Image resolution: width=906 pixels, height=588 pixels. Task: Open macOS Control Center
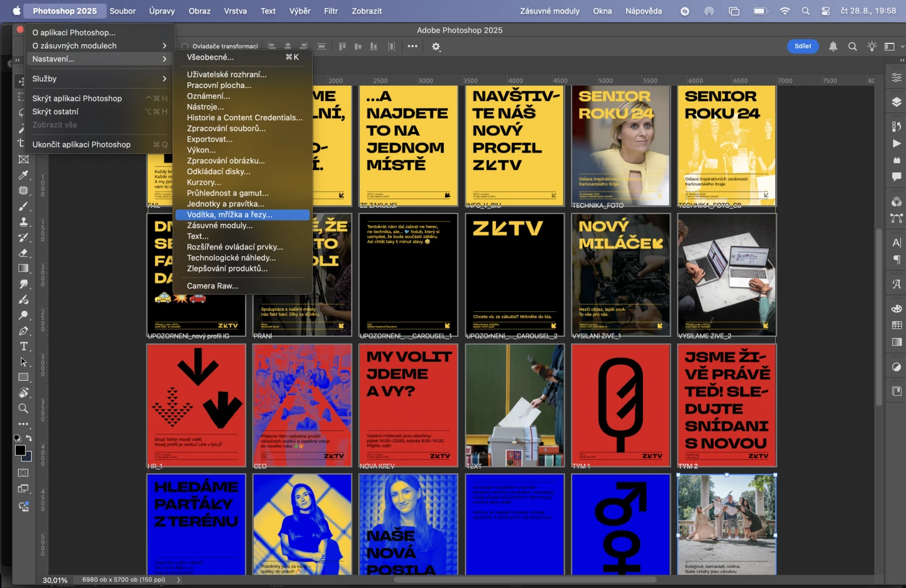[x=825, y=11]
